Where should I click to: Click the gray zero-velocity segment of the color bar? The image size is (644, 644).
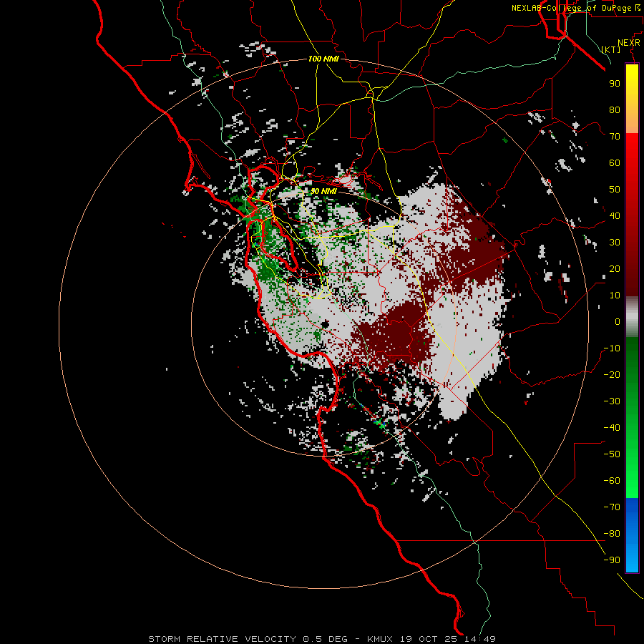[x=632, y=317]
